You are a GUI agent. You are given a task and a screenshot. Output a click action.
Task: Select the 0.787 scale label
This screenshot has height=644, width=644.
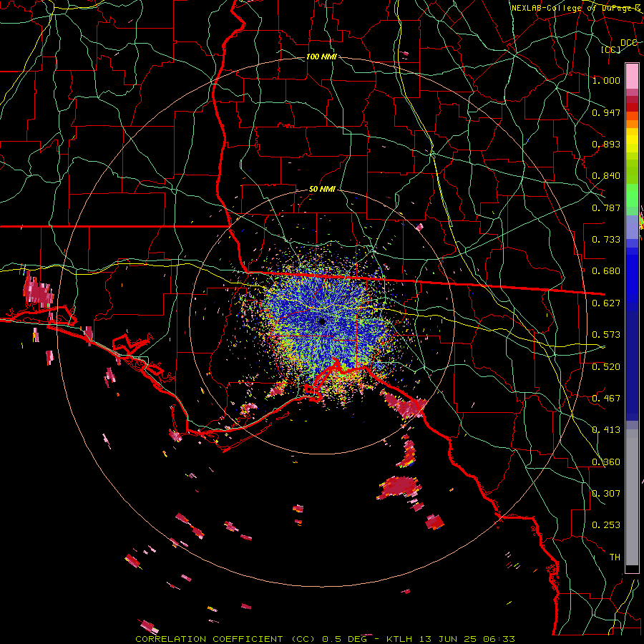(x=606, y=208)
